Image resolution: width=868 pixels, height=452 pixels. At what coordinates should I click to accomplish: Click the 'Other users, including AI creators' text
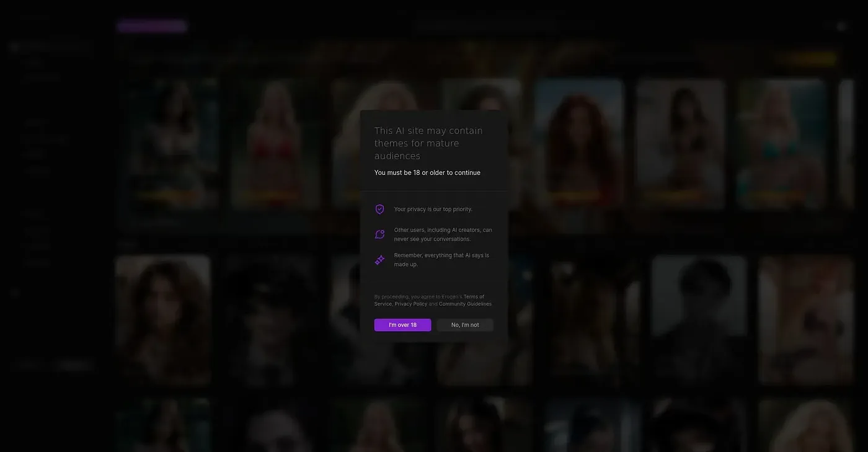point(443,234)
